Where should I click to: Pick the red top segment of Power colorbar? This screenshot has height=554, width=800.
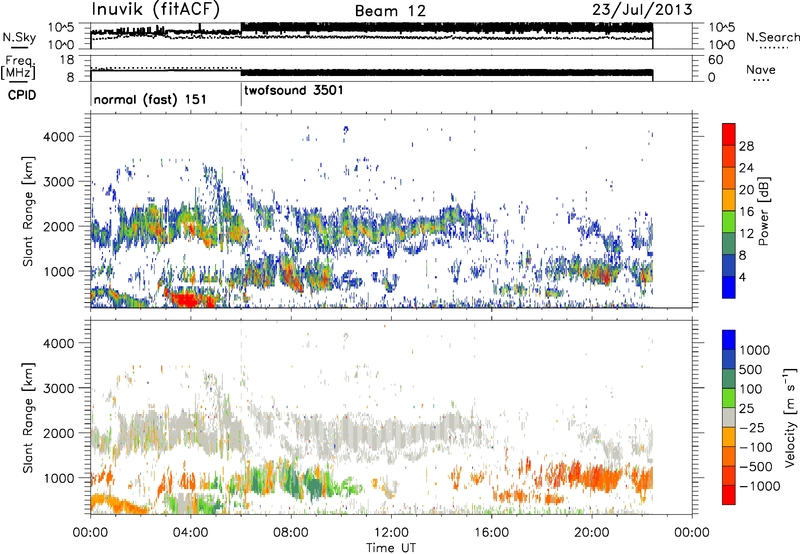click(729, 134)
